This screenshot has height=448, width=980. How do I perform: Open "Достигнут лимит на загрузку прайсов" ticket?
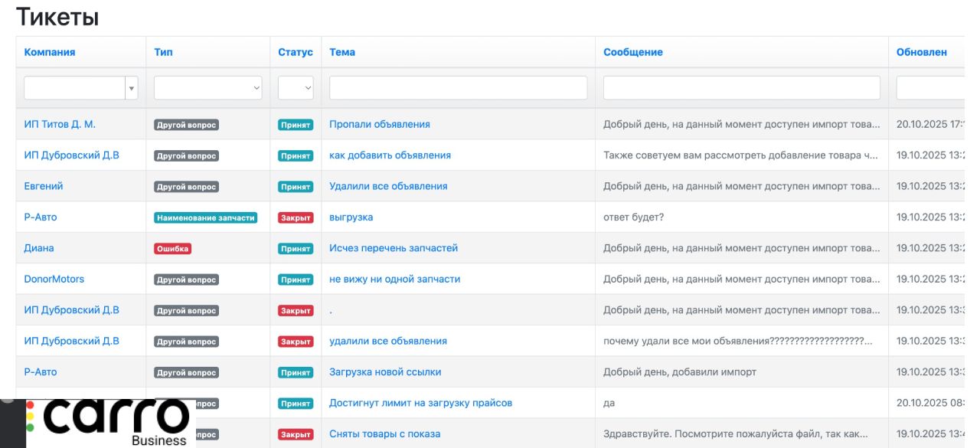(x=420, y=403)
